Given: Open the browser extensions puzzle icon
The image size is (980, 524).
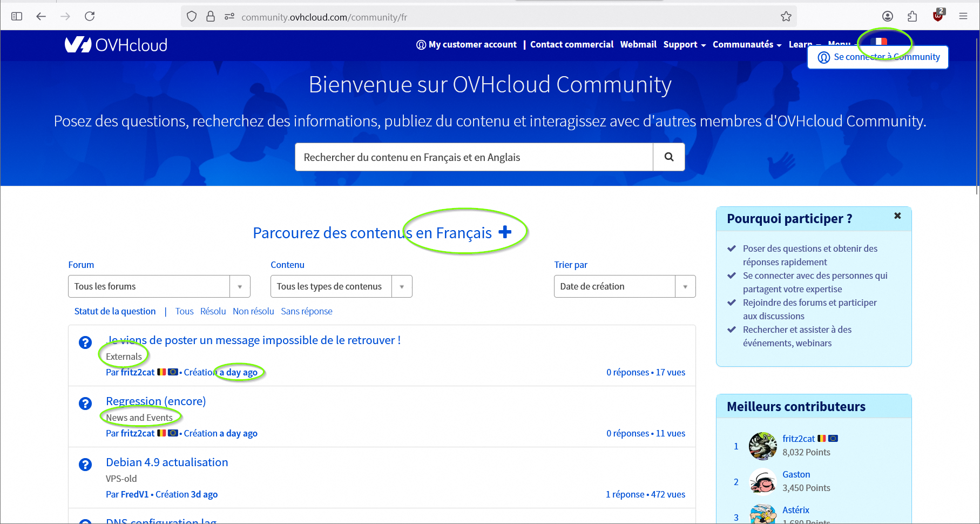Looking at the screenshot, I should (913, 16).
